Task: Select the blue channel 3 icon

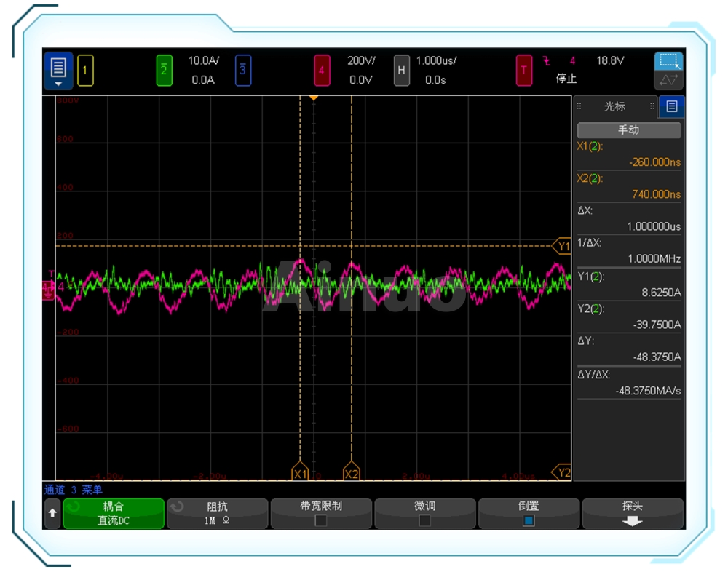Action: coord(243,71)
